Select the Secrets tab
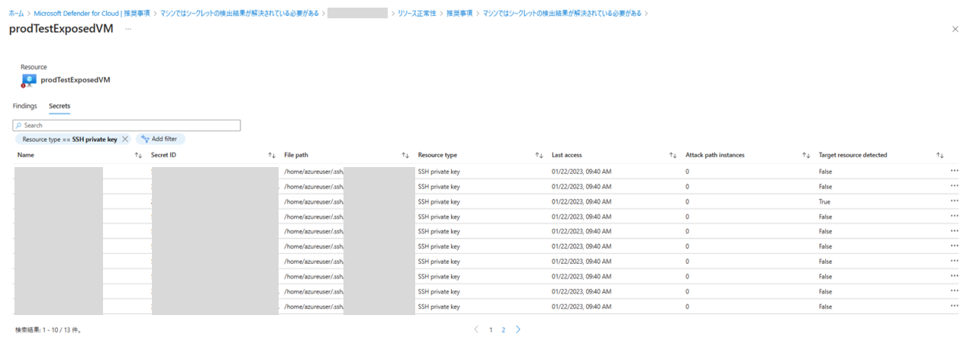The image size is (980, 341). pos(60,106)
